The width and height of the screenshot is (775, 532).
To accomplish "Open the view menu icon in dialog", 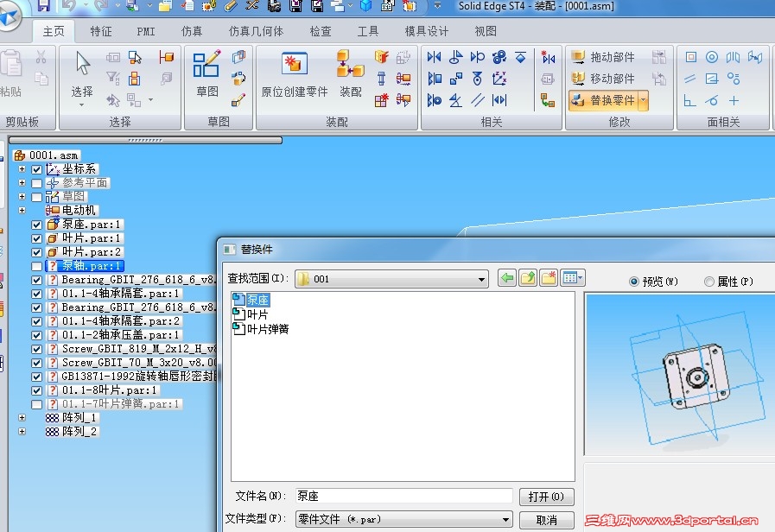I will (x=572, y=278).
